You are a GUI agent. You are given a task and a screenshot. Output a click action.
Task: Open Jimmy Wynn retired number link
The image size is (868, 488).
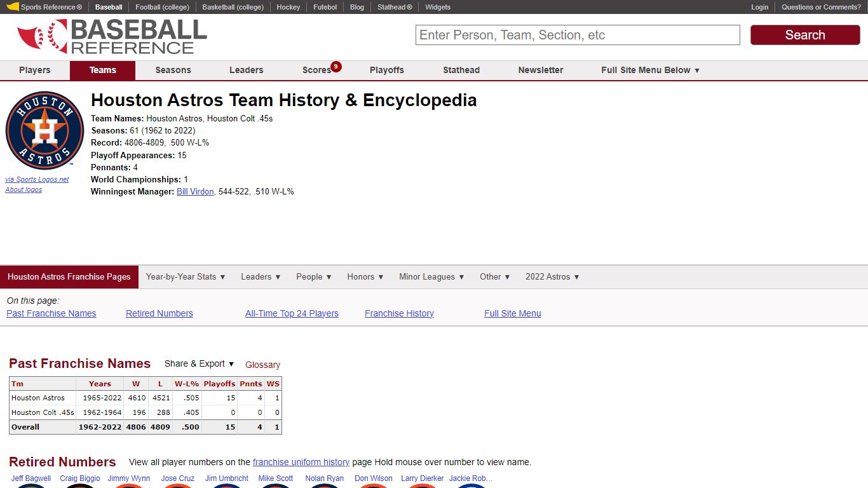tap(129, 478)
